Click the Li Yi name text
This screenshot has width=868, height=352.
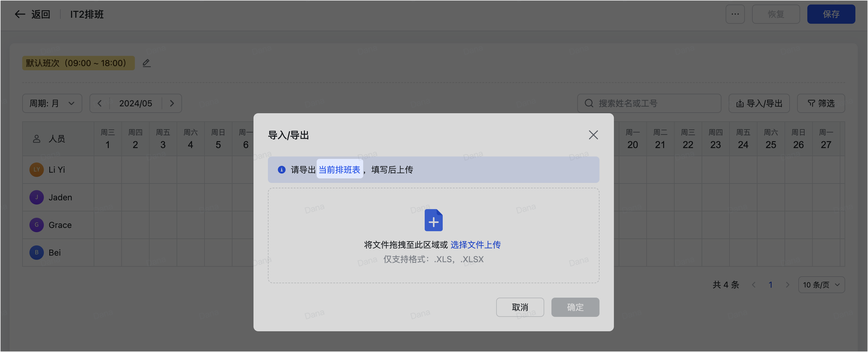[56, 169]
